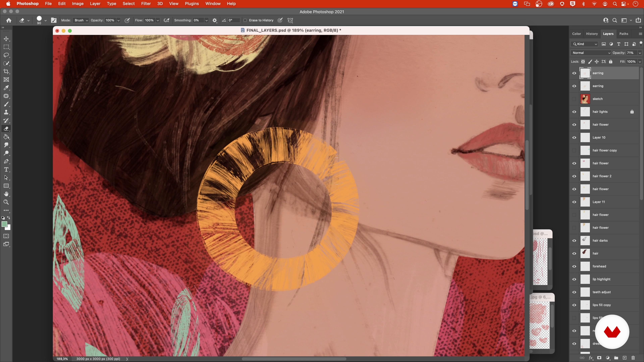Select the Rectangle shape tool
Image resolution: width=644 pixels, height=362 pixels.
(x=6, y=186)
